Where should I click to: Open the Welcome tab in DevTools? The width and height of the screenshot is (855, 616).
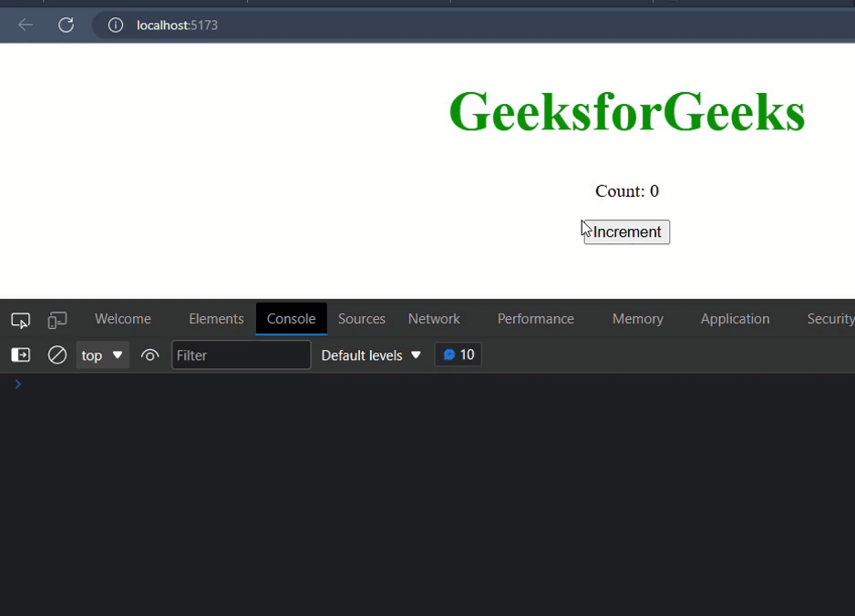[123, 319]
